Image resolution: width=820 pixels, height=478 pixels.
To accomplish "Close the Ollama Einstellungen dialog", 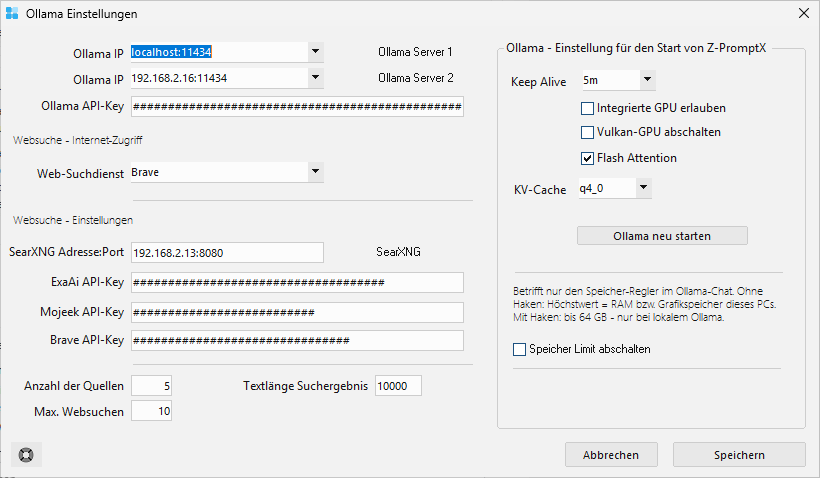I will pos(804,13).
